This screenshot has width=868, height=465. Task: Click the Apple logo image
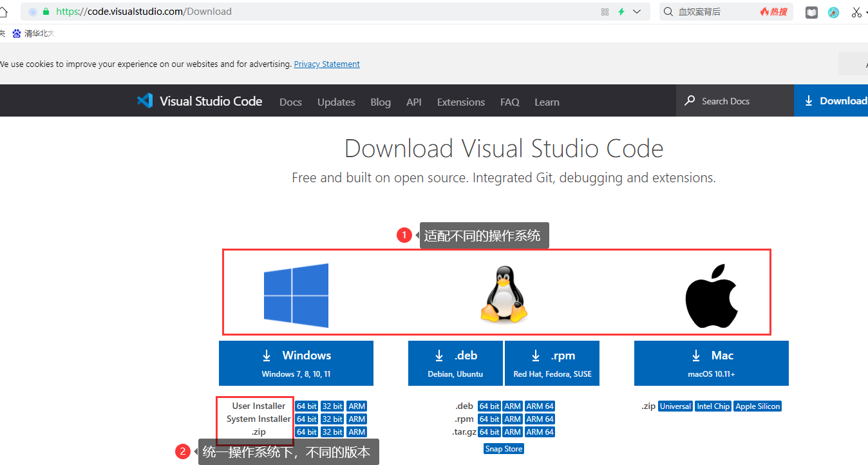pyautogui.click(x=712, y=296)
